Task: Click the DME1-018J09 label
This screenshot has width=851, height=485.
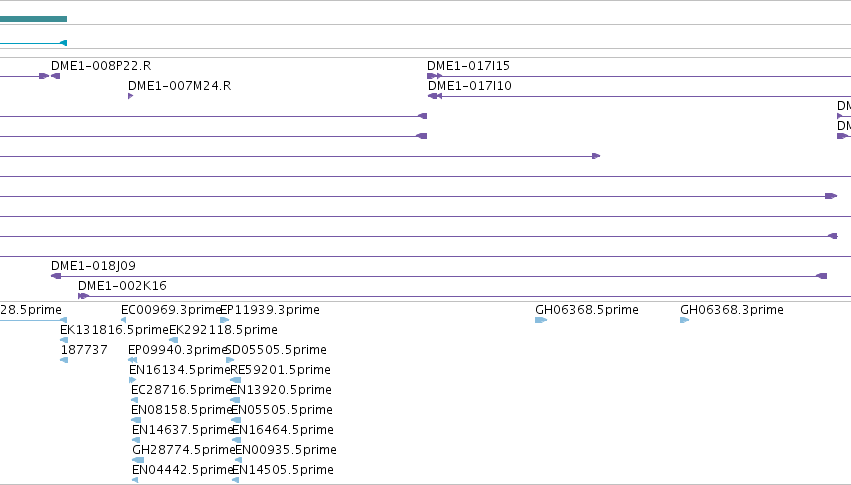Action: pos(93,266)
